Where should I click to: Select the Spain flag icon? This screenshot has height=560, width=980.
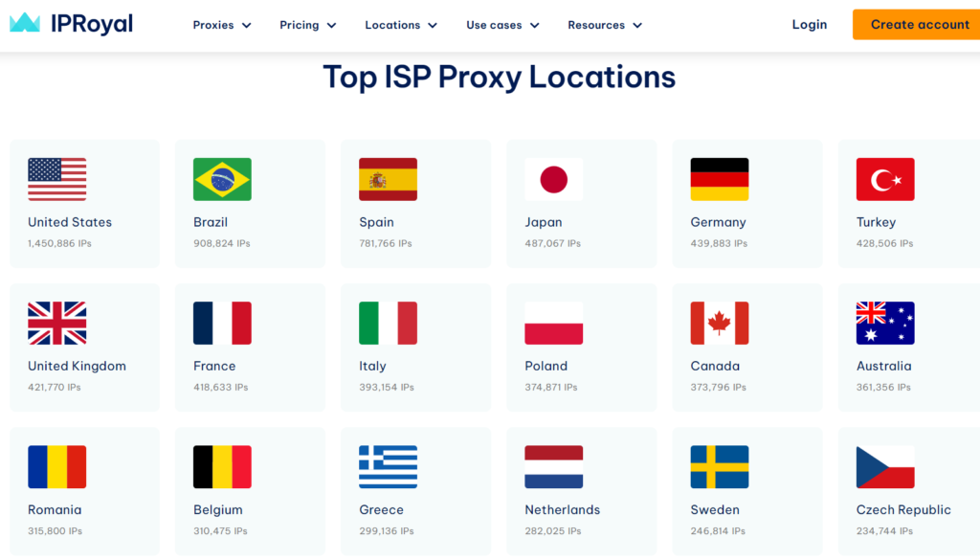389,179
